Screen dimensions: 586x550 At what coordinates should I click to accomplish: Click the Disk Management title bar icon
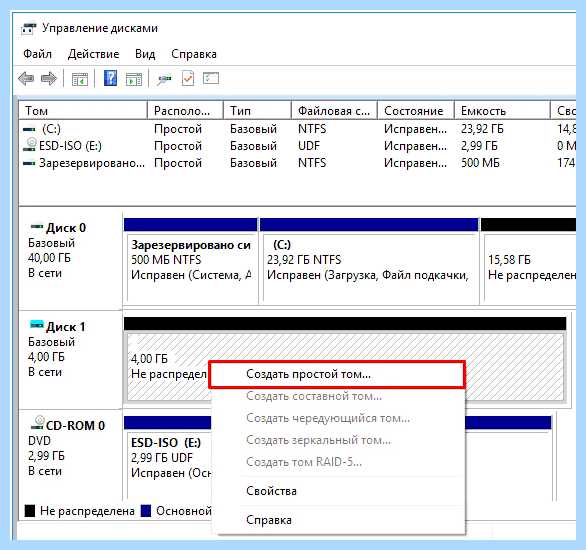29,28
